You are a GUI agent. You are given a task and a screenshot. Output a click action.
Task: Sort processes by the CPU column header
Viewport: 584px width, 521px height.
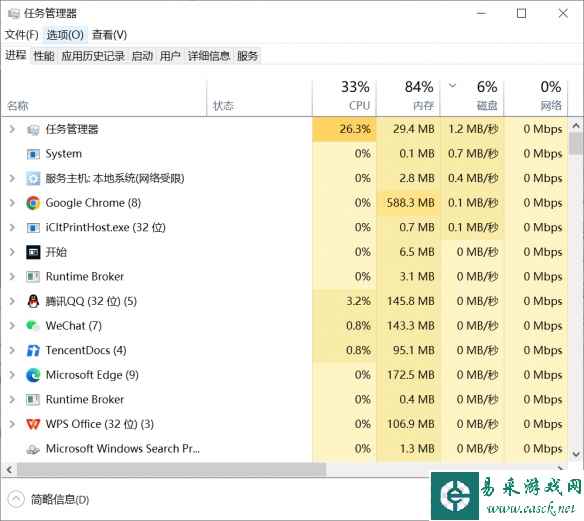[x=344, y=96]
